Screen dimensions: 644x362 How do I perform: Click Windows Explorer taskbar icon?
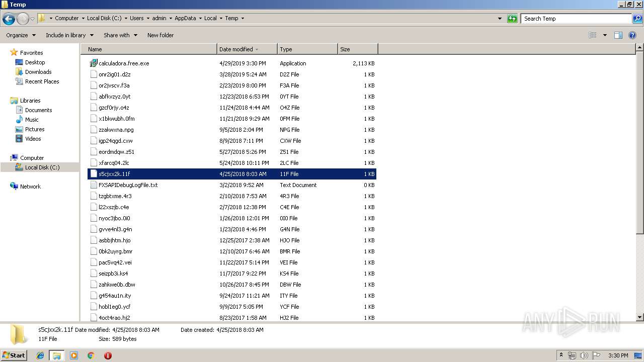[x=57, y=355]
